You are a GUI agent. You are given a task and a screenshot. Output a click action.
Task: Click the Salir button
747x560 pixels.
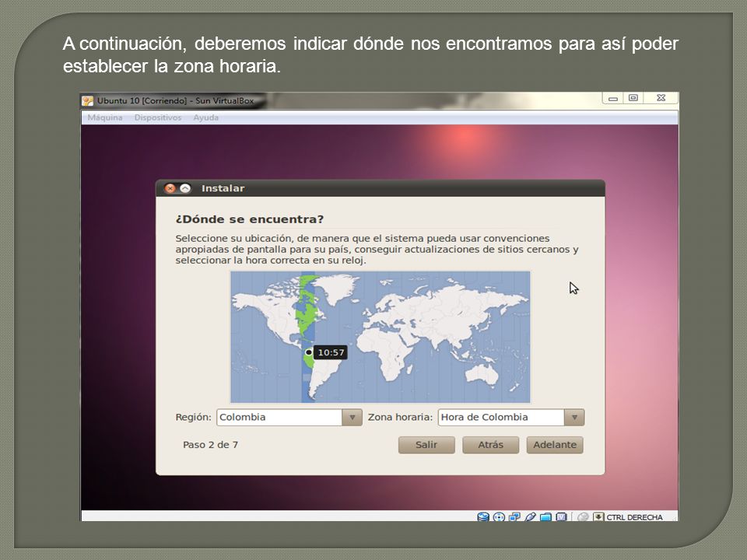point(426,445)
